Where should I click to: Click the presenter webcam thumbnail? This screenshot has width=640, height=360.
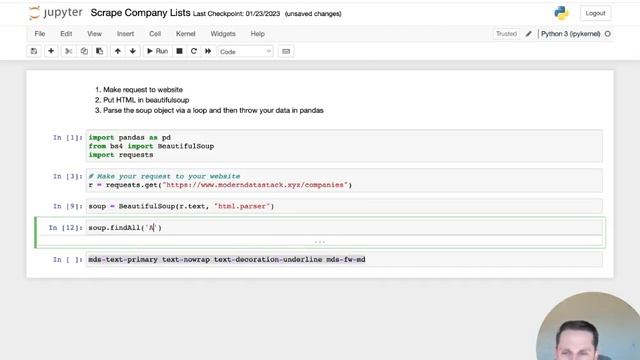pos(589,326)
